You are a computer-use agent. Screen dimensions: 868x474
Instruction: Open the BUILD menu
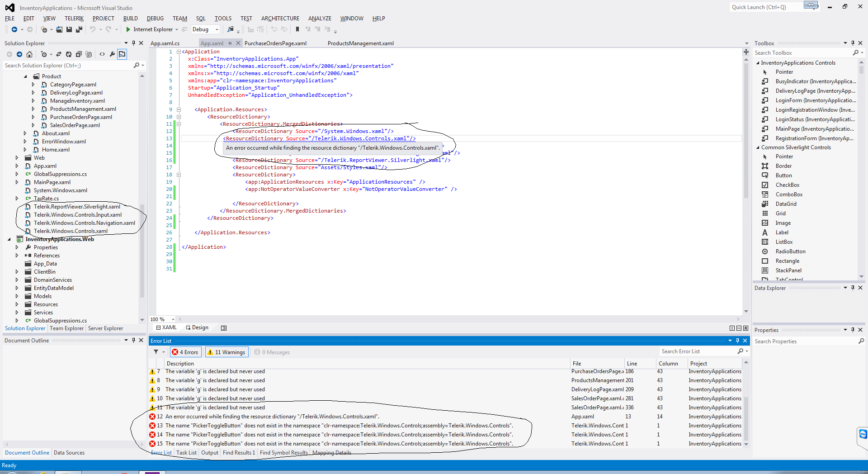130,19
